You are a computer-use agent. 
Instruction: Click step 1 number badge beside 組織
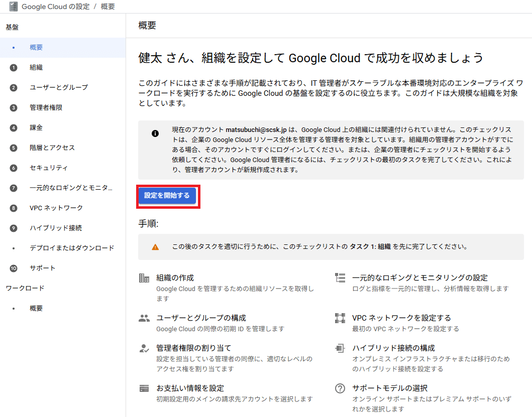14,67
